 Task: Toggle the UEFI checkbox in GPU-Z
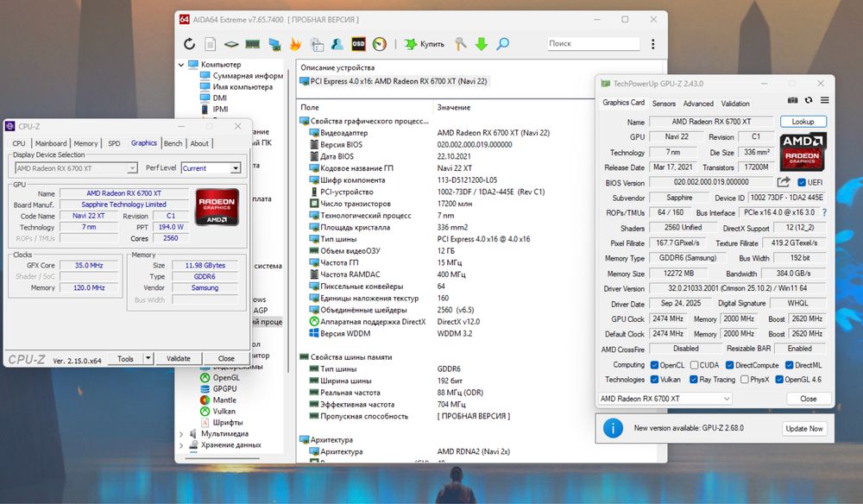[x=802, y=182]
